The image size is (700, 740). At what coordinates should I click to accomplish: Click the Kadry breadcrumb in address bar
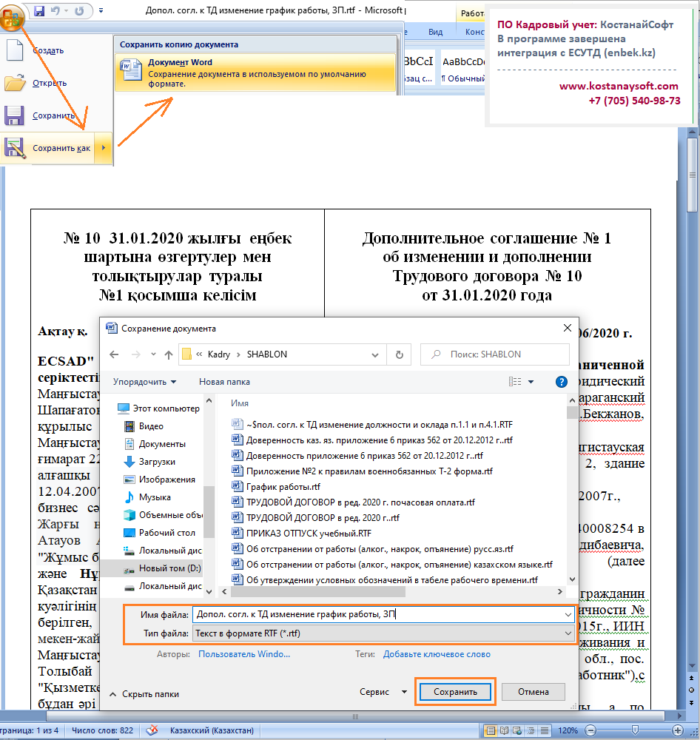coord(218,354)
